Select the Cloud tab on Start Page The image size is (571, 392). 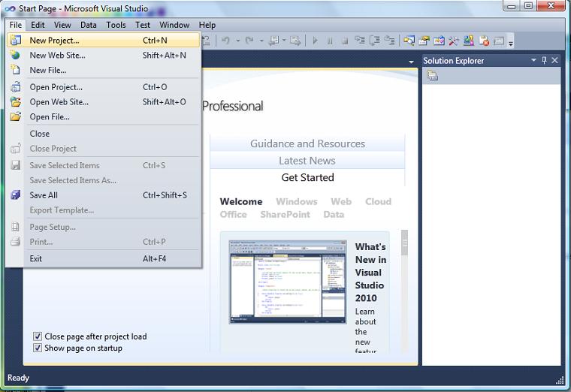378,202
